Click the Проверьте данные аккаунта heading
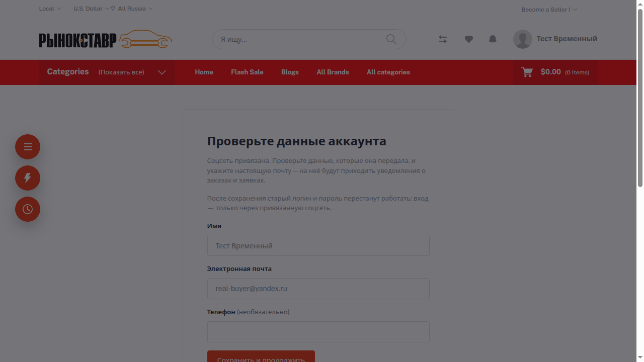The height and width of the screenshot is (362, 644). coord(297,141)
